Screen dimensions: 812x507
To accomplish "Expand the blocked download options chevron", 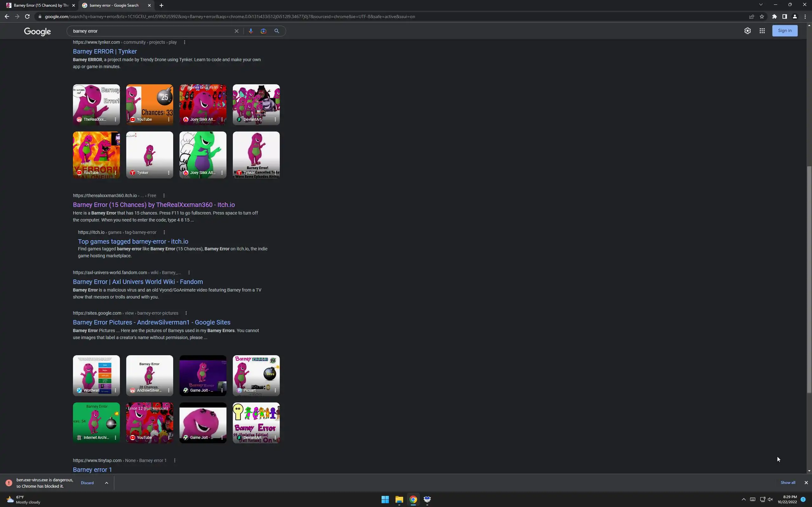I will coord(106,483).
